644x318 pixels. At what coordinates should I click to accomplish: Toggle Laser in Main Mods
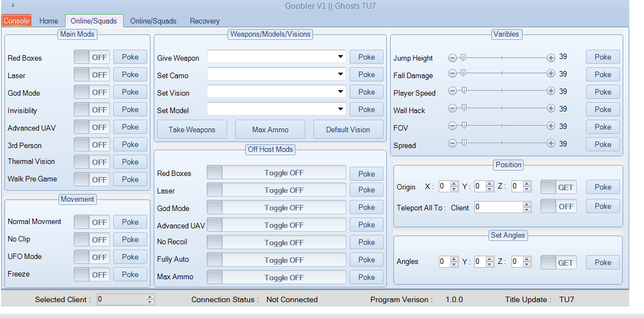(92, 75)
